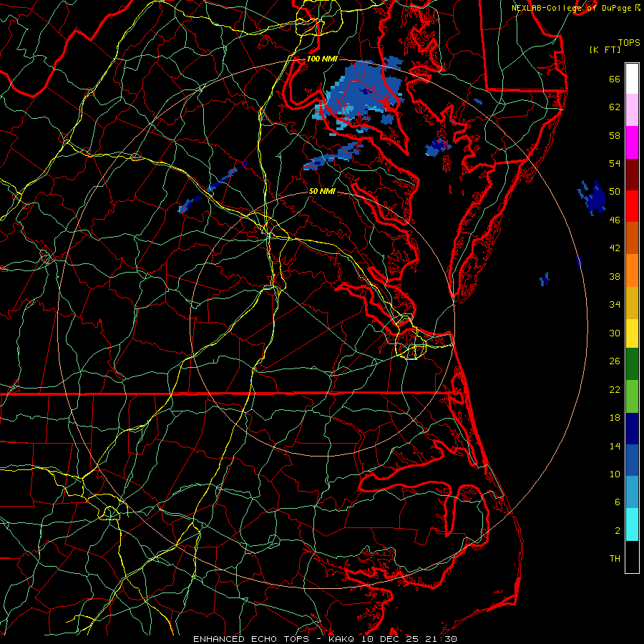Click the navy echo offshore beside legend 50
Viewport: 644px width, 644px height.
pyautogui.click(x=592, y=197)
